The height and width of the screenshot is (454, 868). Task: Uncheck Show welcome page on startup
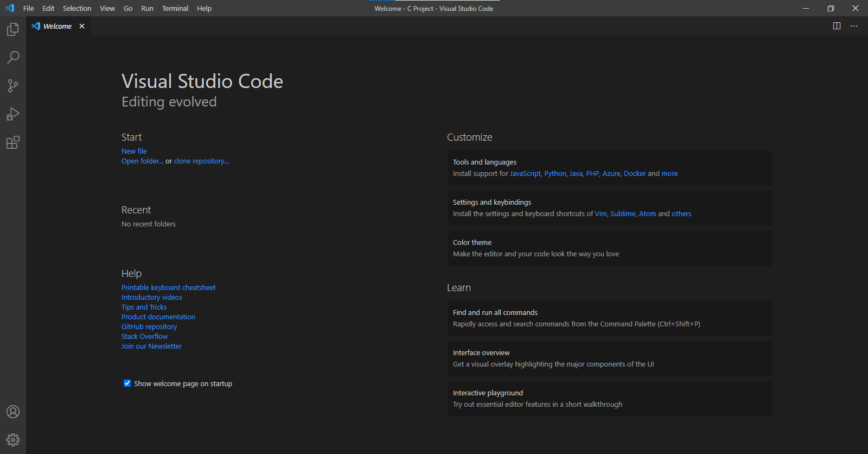pos(127,383)
